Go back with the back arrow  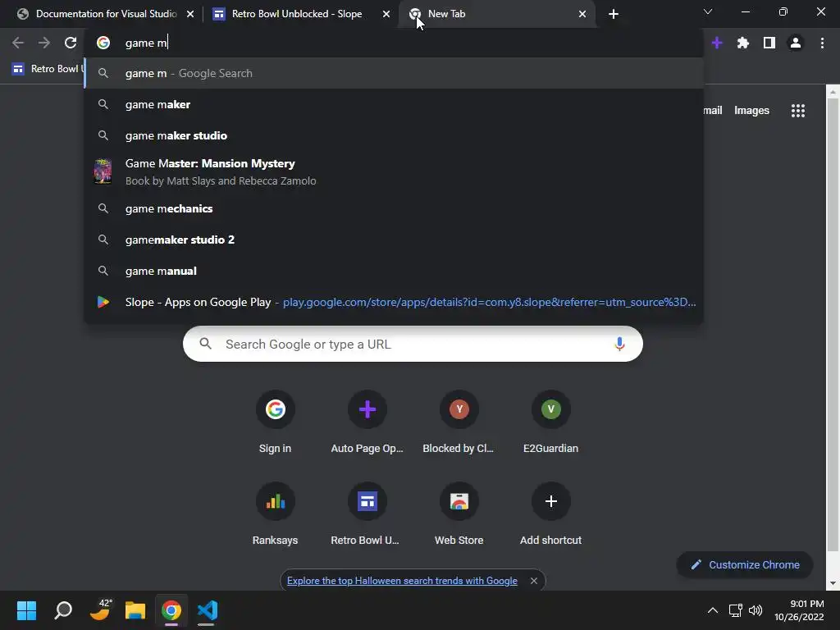coord(18,43)
